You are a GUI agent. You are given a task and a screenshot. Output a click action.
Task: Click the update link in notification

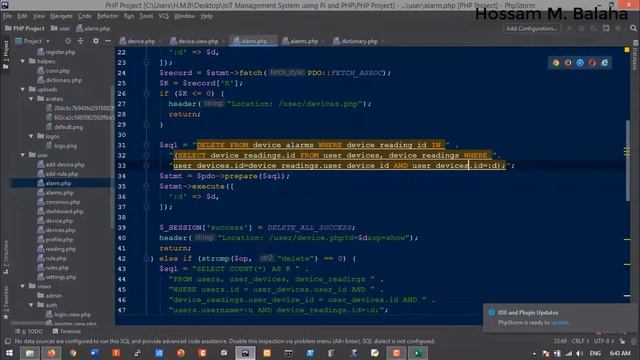(x=560, y=322)
